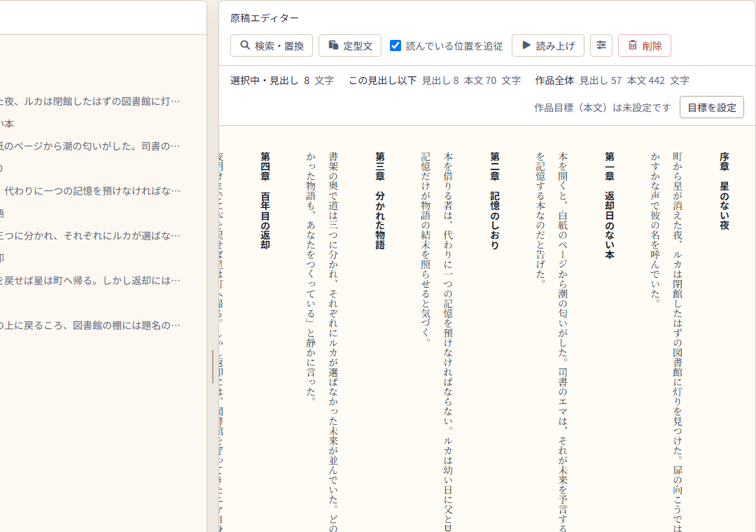Select outline item ルカは閉館したはずの図書館に灯
The width and height of the screenshot is (756, 532).
click(x=90, y=101)
